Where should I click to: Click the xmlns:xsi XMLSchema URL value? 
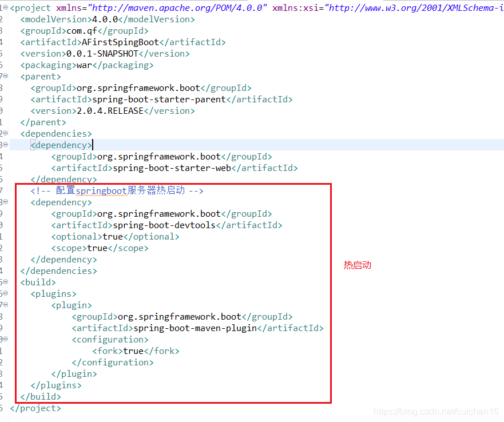tap(414, 7)
